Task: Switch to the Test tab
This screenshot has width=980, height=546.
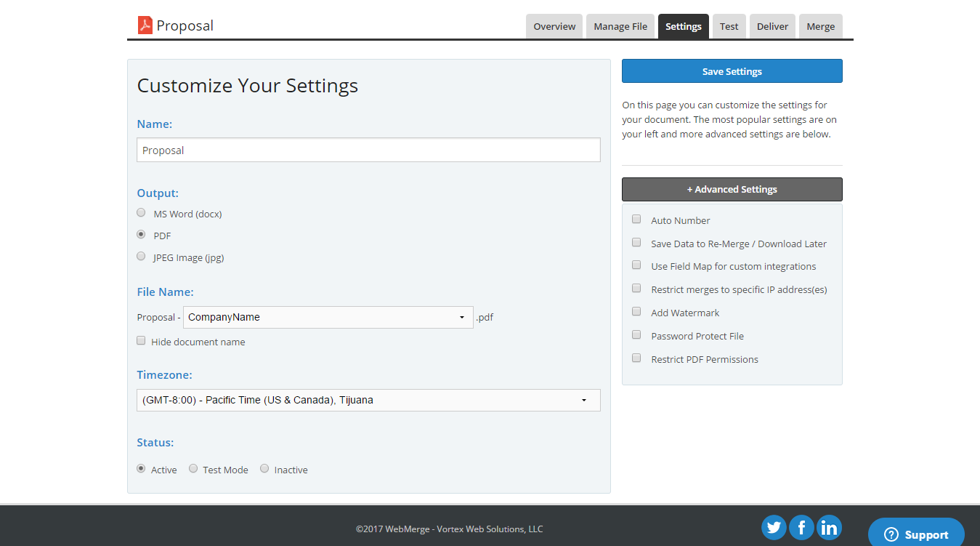Action: 729,26
